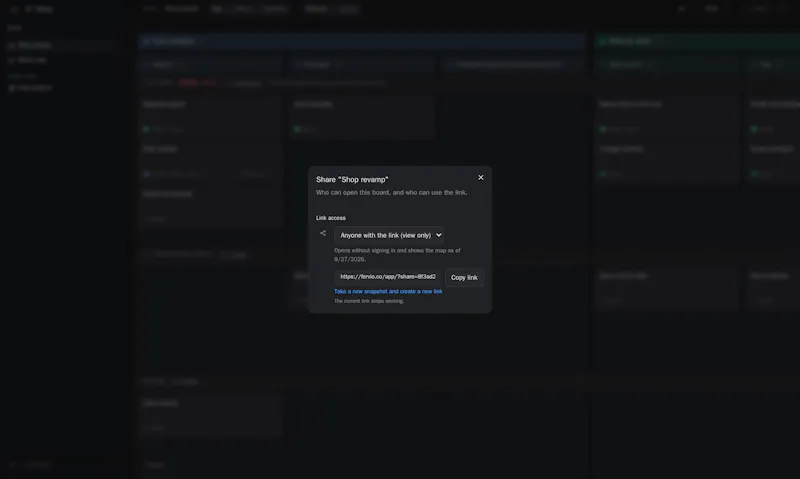800x479 pixels.
Task: Open the "Anyone with the link (view only)" dropdown
Action: [389, 235]
